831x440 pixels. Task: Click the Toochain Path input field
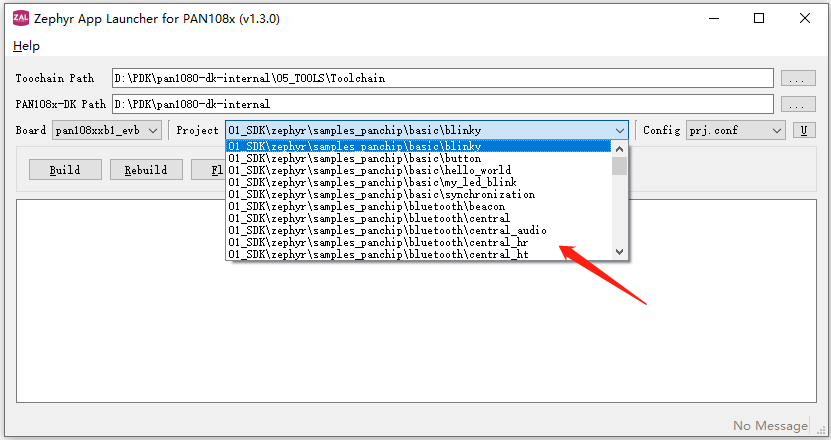443,78
